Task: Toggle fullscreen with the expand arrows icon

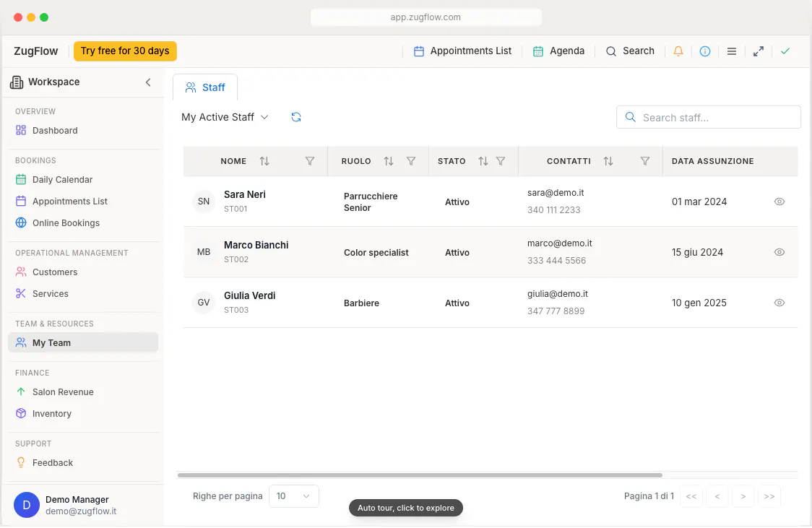Action: tap(758, 51)
